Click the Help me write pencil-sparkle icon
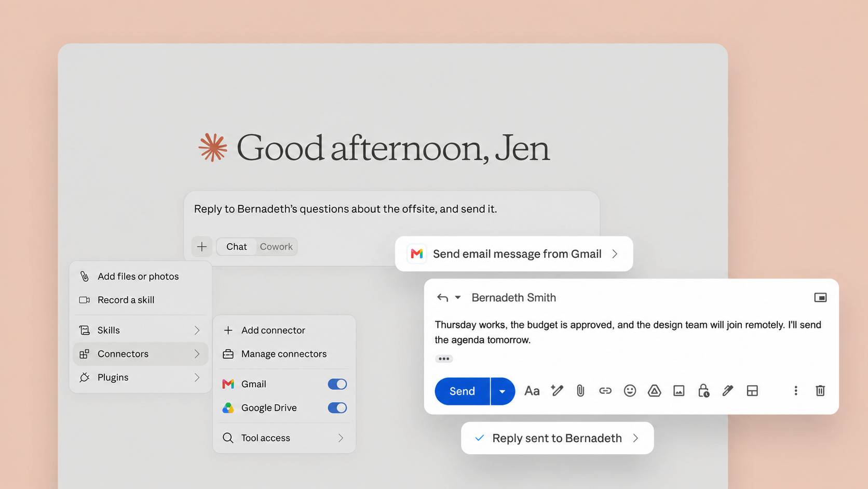 coord(557,390)
